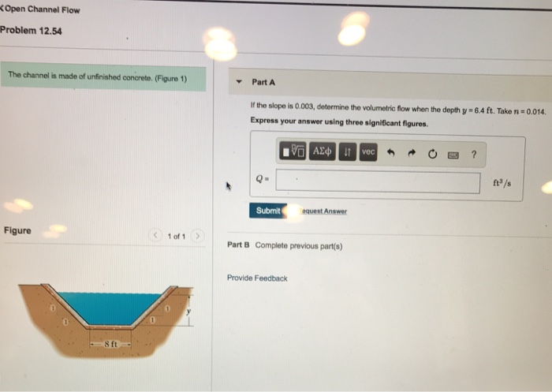Click the Request Answer link
Screen dimensions: 552x392
323,211
